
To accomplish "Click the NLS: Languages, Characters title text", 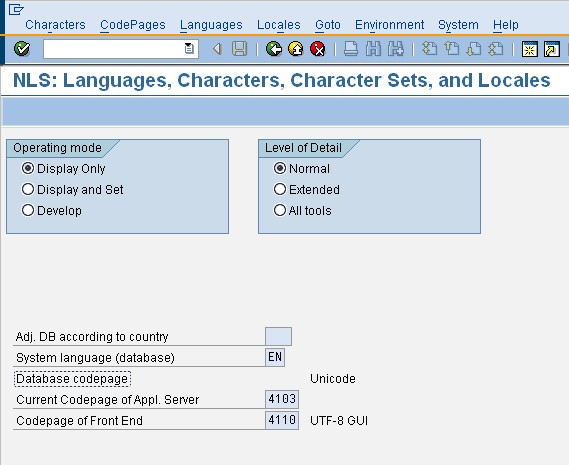I will tap(282, 81).
